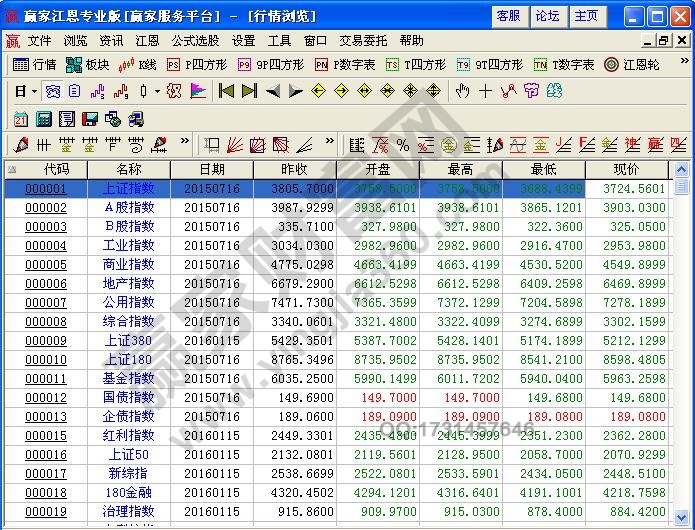This screenshot has width=695, height=530.
Task: Jump to first record arrow icon
Action: (x=226, y=91)
